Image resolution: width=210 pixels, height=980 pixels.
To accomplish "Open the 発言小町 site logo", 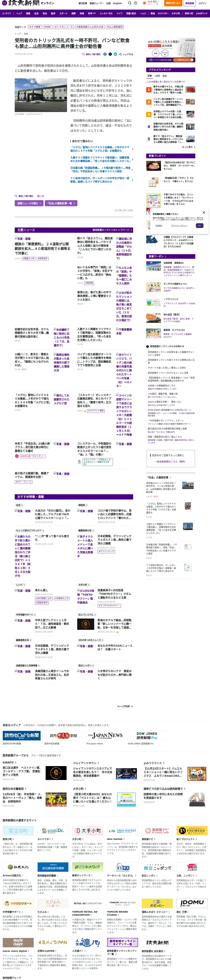I will click(18, 831).
